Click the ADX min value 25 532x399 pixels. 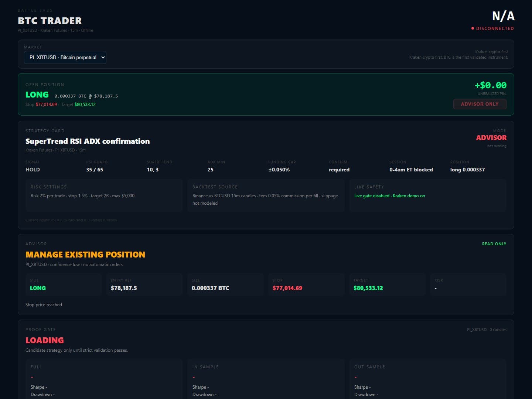point(211,170)
